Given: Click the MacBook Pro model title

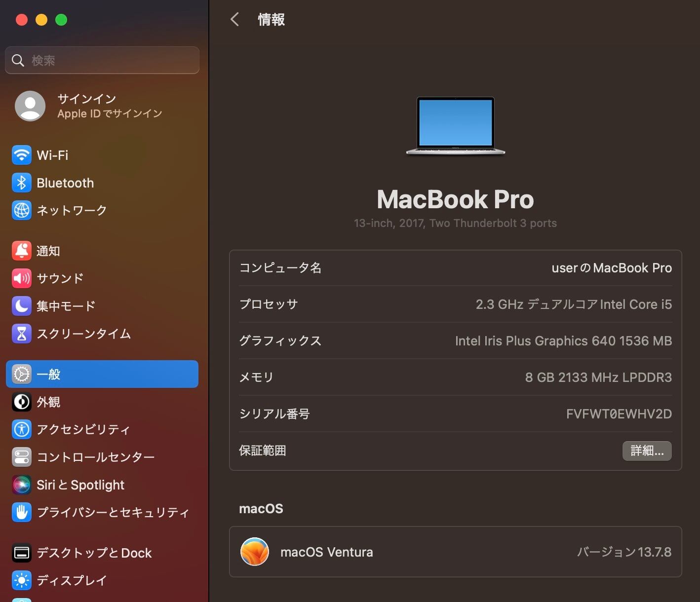Looking at the screenshot, I should coord(456,199).
